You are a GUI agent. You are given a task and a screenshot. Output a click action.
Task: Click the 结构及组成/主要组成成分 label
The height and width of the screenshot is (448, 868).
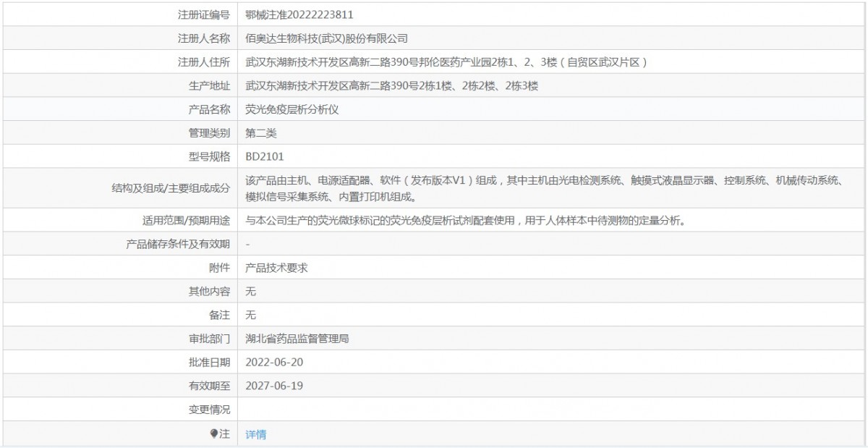(x=172, y=188)
